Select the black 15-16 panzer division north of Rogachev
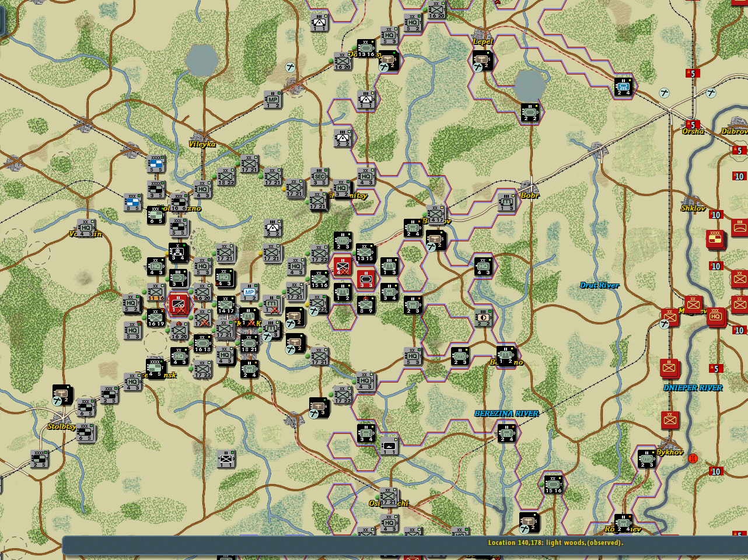The width and height of the screenshot is (748, 560). coord(553,485)
